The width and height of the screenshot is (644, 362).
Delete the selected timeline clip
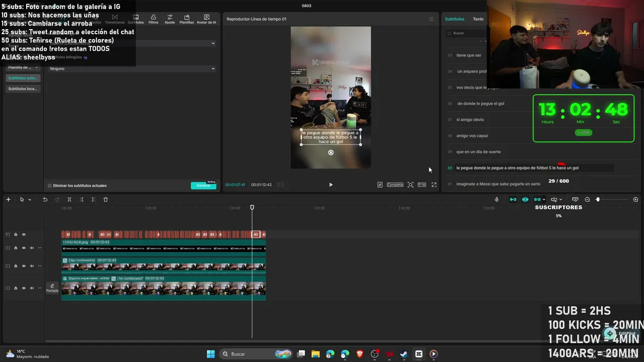(106, 200)
